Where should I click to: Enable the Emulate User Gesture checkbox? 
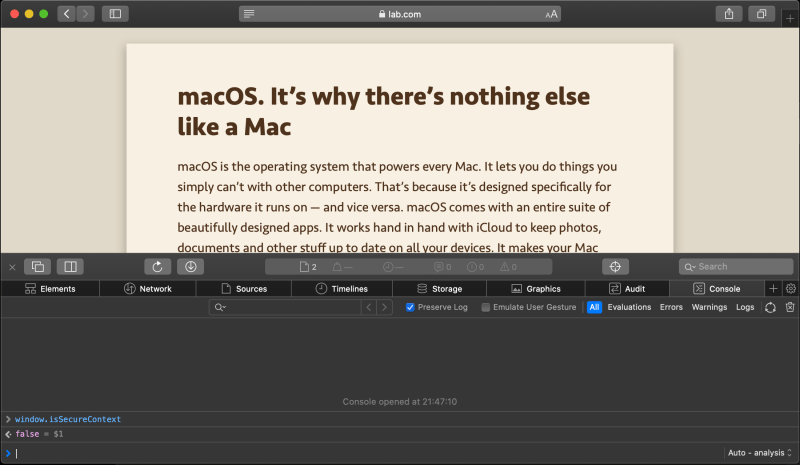(x=486, y=307)
